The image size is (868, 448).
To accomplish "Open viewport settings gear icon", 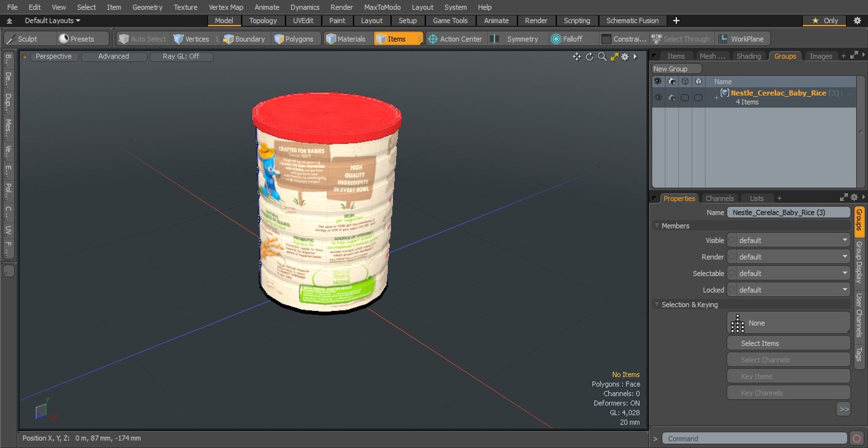I will coord(625,57).
